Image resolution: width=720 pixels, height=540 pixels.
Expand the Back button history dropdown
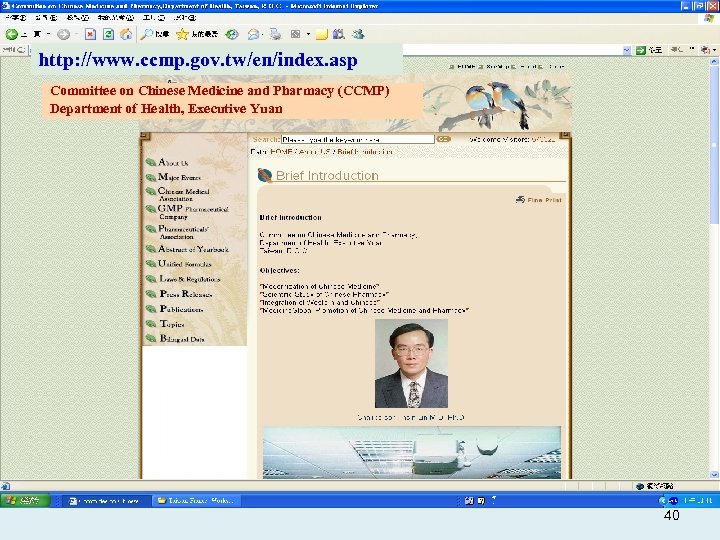(48, 34)
